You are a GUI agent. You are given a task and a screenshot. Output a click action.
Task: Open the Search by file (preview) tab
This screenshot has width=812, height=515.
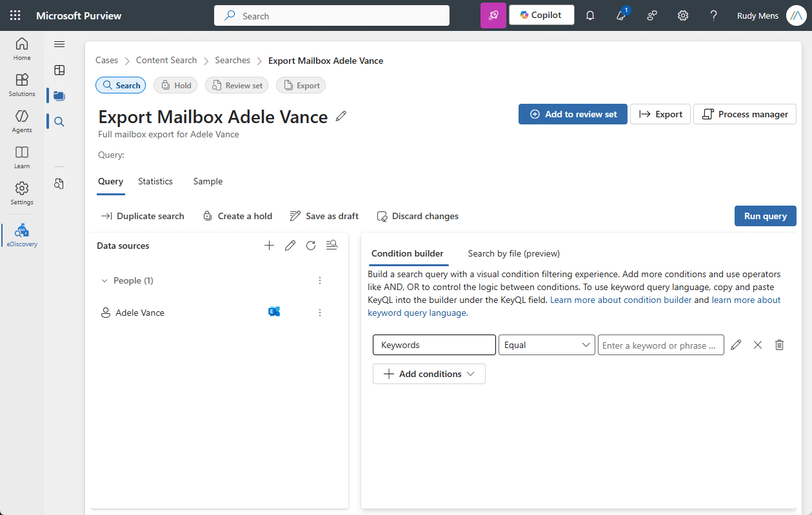[513, 253]
